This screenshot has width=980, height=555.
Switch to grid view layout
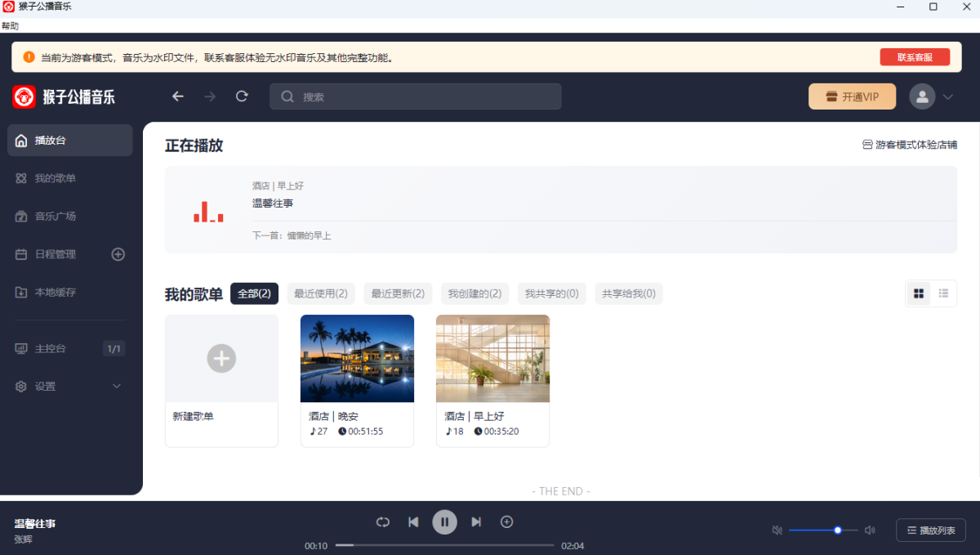click(919, 293)
